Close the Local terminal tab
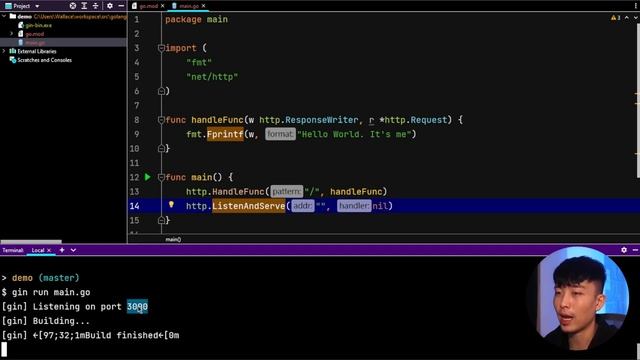Image resolution: width=640 pixels, height=360 pixels. pos(49,250)
